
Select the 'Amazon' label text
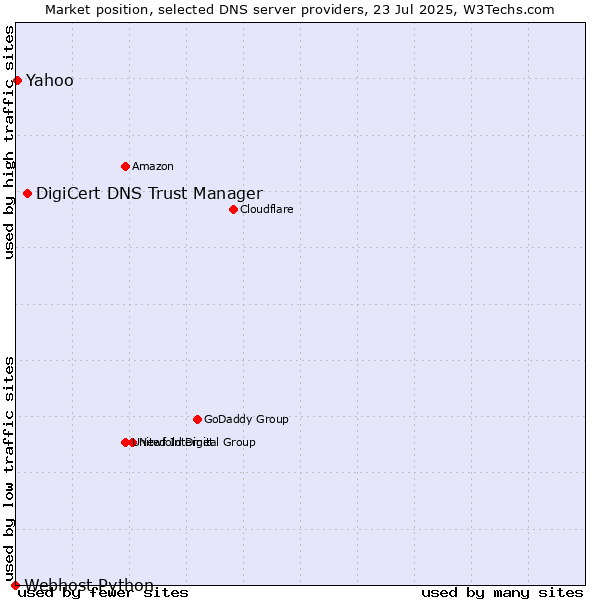point(153,166)
